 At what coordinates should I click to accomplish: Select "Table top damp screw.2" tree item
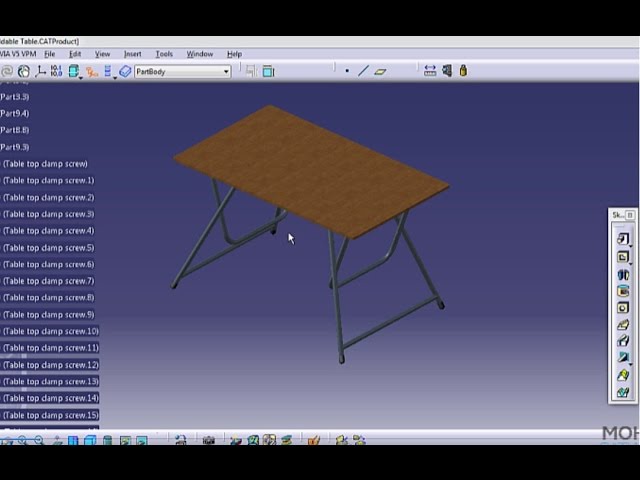coord(48,198)
